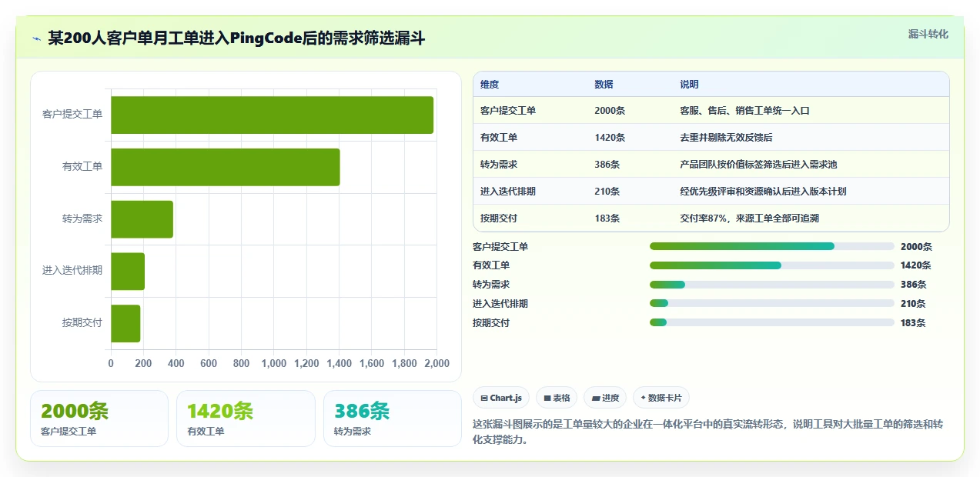The image size is (980, 477).
Task: Click table cell 进入迭代排期
Action: pos(508,192)
